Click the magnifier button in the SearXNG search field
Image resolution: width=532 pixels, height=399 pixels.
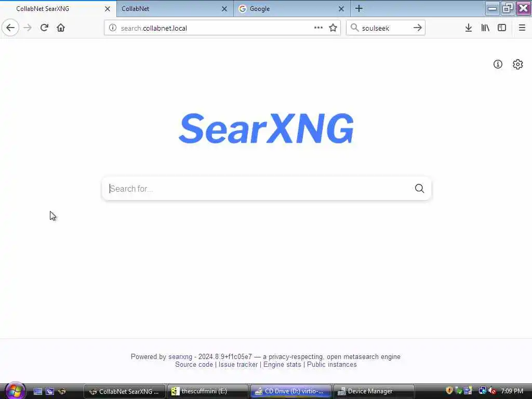click(420, 189)
